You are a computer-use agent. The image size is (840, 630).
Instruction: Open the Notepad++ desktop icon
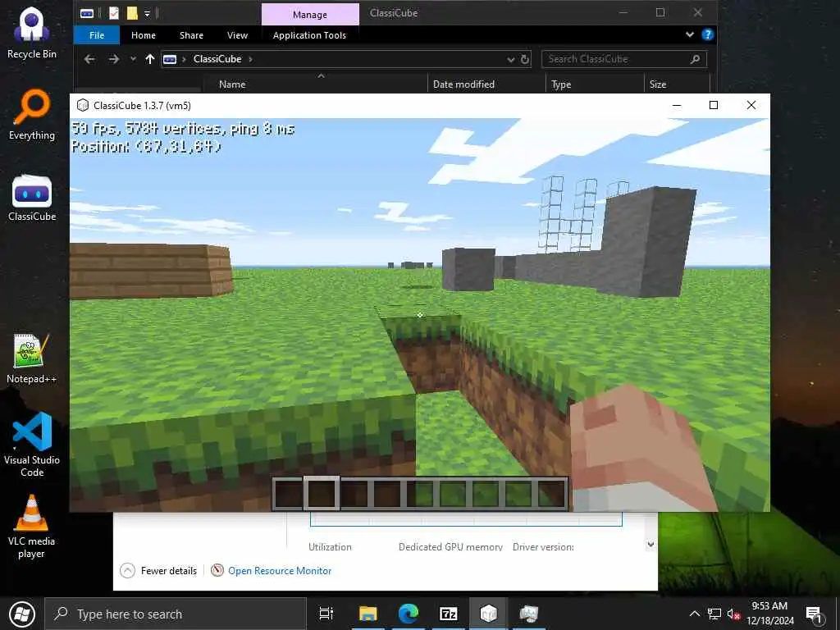click(32, 358)
